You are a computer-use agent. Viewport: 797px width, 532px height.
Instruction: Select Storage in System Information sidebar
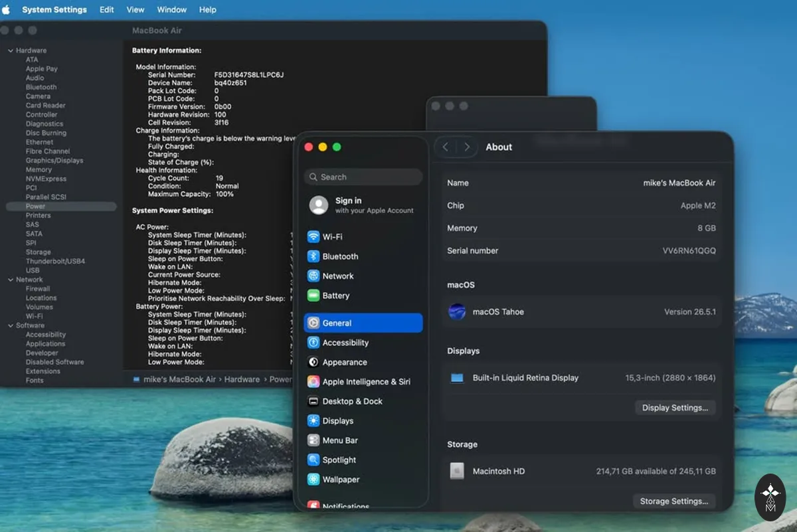(x=38, y=252)
